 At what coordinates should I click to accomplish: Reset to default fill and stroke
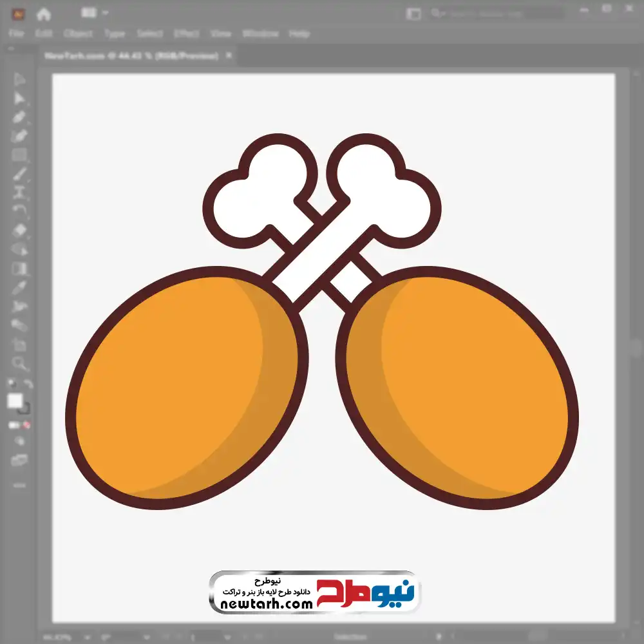coord(11,384)
